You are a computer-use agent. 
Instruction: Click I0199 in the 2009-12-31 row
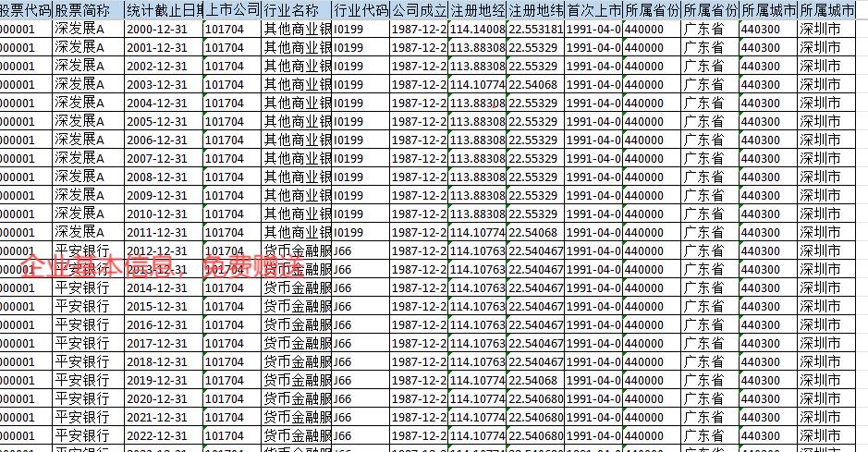click(x=361, y=195)
